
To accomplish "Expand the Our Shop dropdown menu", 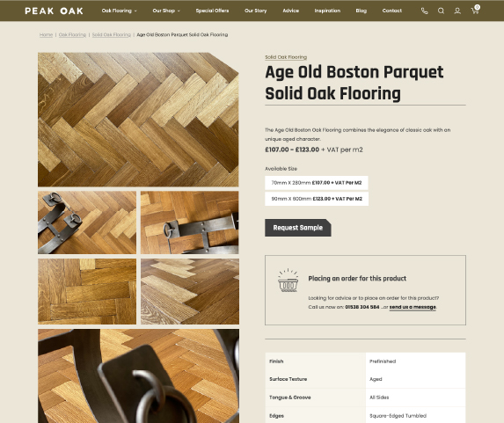I will 166,11.
